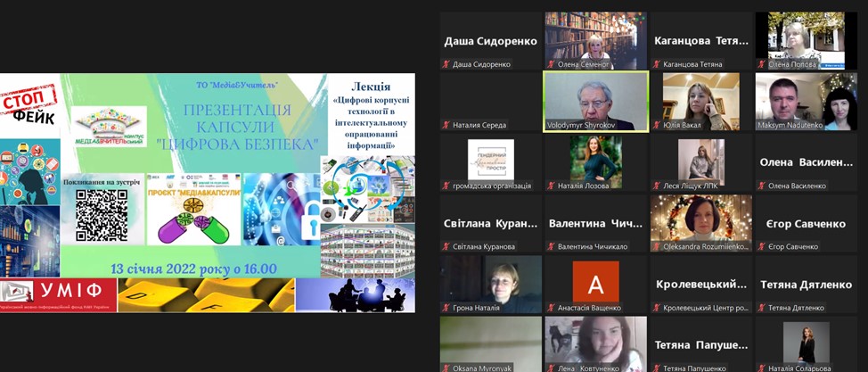Click Oleksandra Rozumiienko's video tile
868x372 pixels.
[x=700, y=222]
